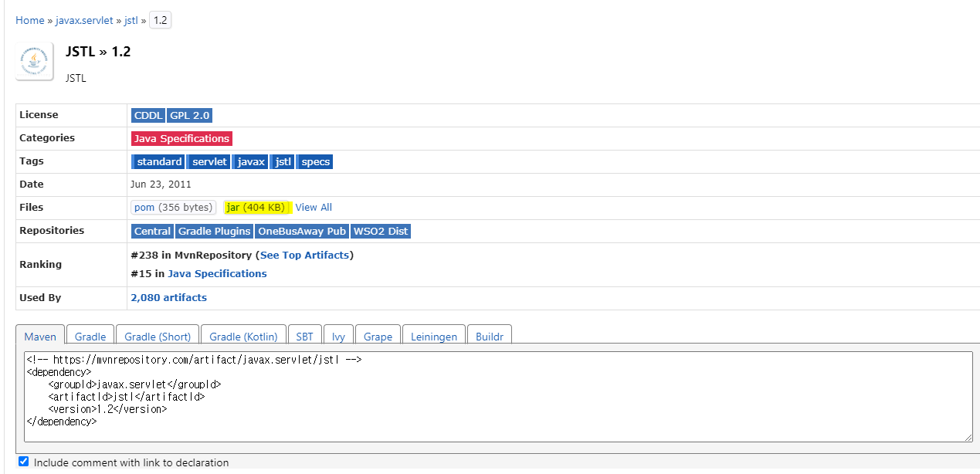Open the Gradle Plugins repository badge

pyautogui.click(x=215, y=231)
